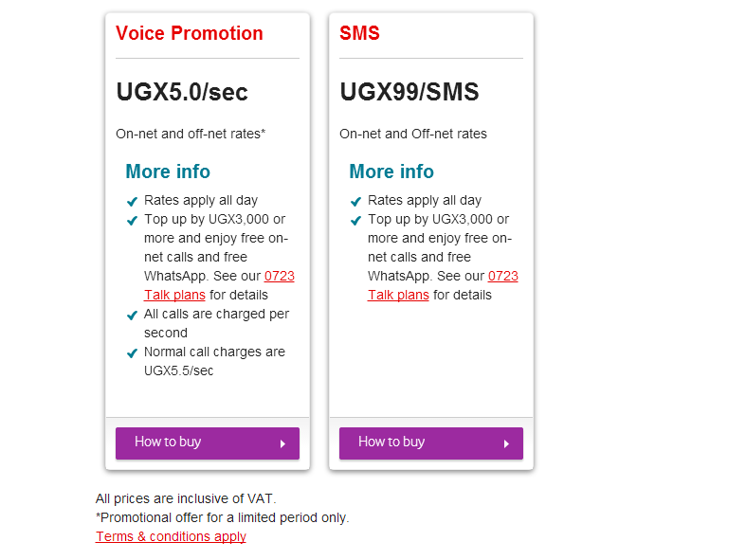746x560 pixels.
Task: Click the How to buy button under Voice Promotion
Action: coord(208,443)
